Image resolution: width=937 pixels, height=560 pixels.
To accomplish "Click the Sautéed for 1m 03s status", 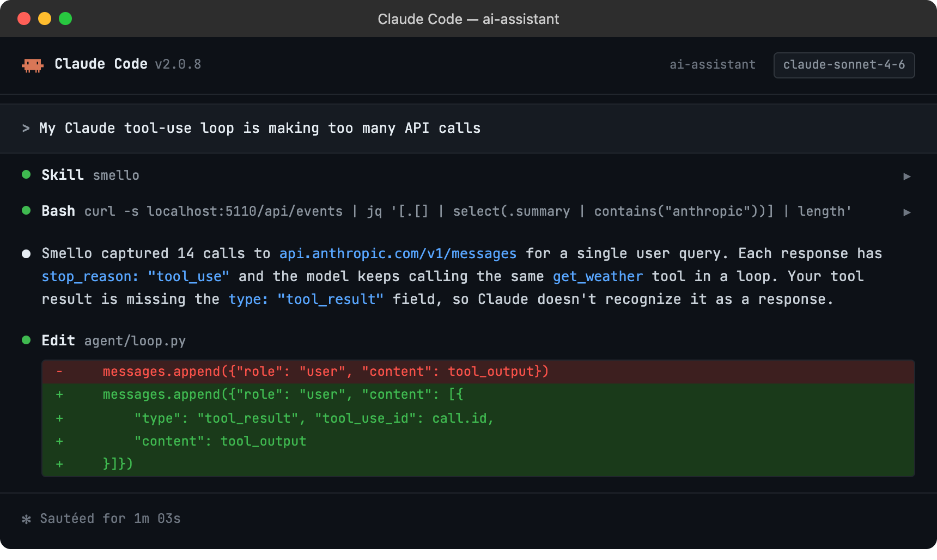I will [x=110, y=519].
